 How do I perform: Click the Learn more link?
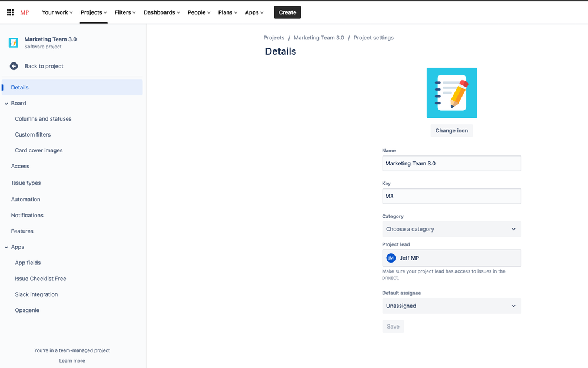[72, 360]
